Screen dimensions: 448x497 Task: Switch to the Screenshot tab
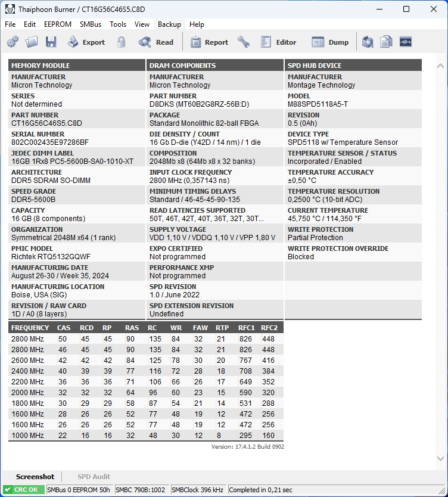[x=35, y=477]
